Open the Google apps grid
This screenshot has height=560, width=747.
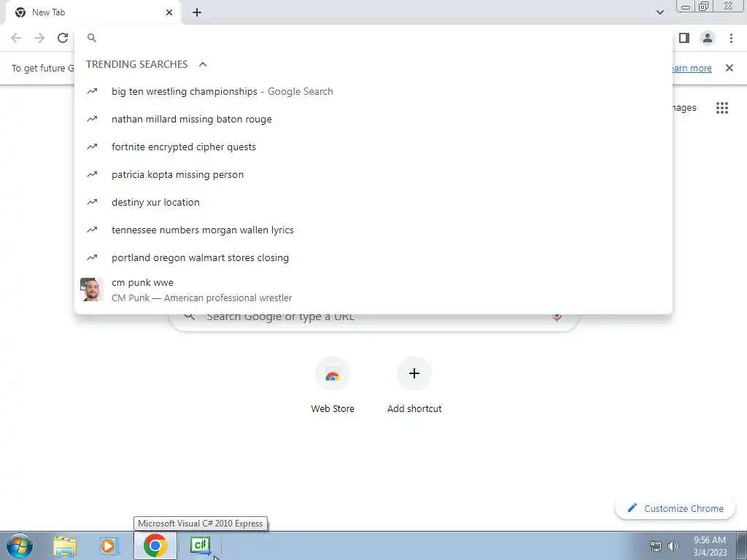point(721,108)
